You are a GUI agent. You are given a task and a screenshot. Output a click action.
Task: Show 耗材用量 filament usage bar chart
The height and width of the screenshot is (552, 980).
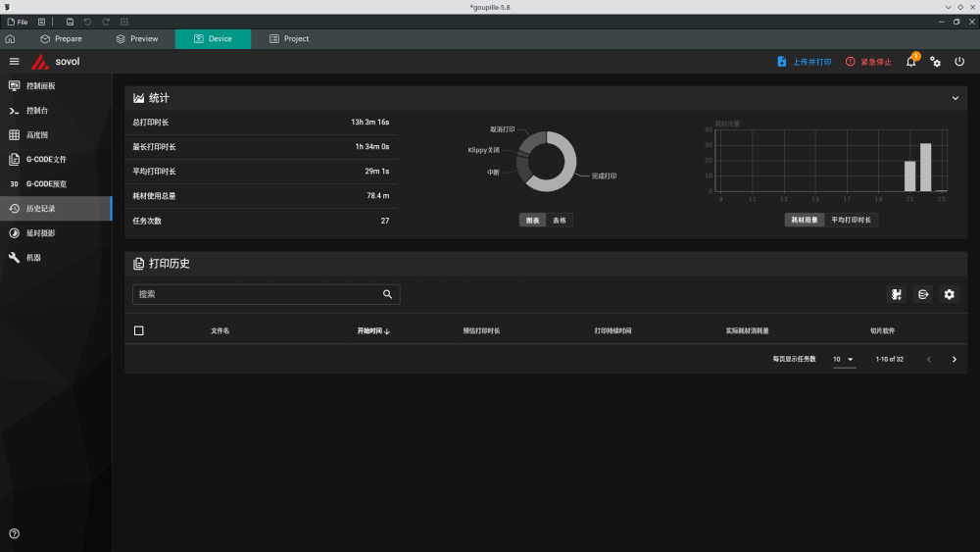(x=805, y=220)
